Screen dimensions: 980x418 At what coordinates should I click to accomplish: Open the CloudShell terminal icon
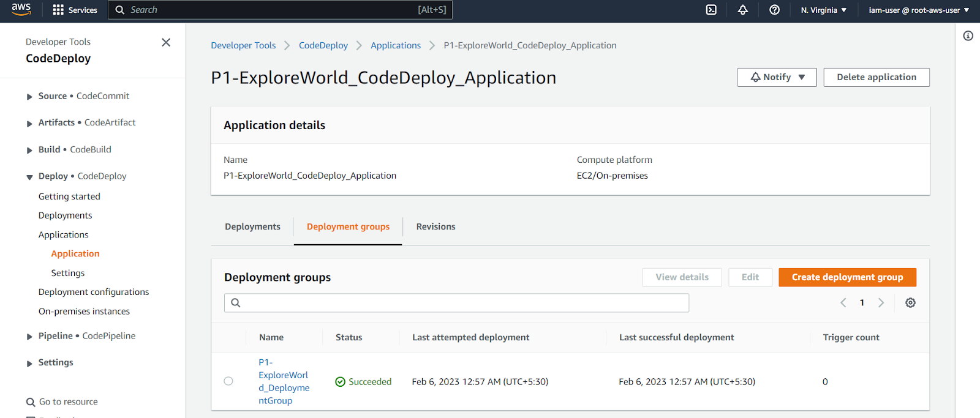(711, 10)
